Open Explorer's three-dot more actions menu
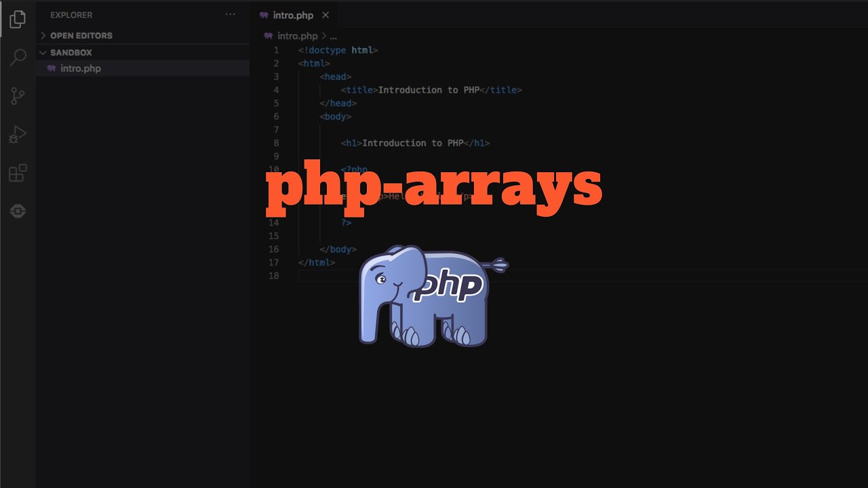The width and height of the screenshot is (868, 488). (x=231, y=14)
